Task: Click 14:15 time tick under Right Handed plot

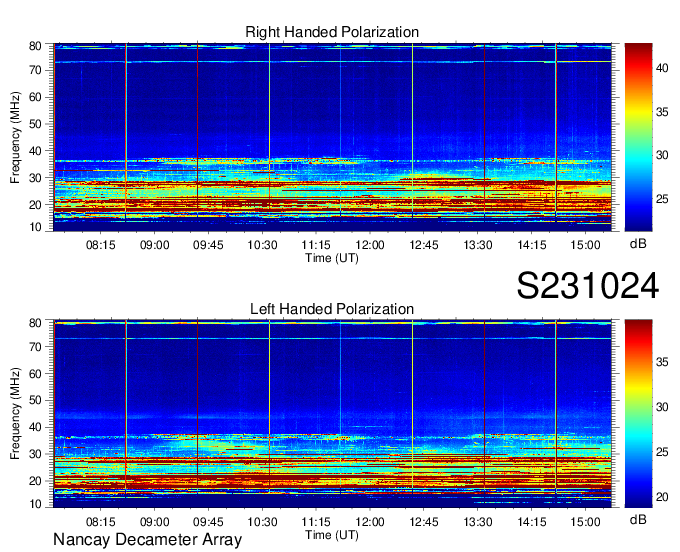Action: pyautogui.click(x=532, y=245)
